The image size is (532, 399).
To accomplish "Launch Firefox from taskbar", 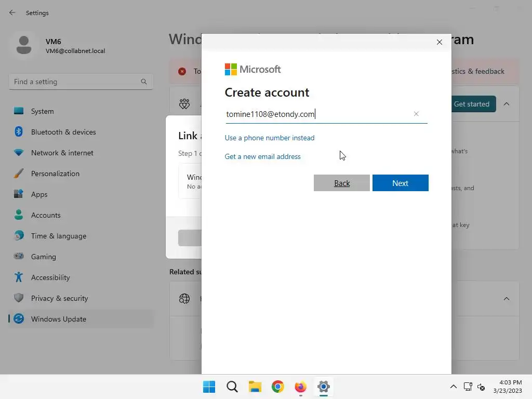I will coord(301,387).
